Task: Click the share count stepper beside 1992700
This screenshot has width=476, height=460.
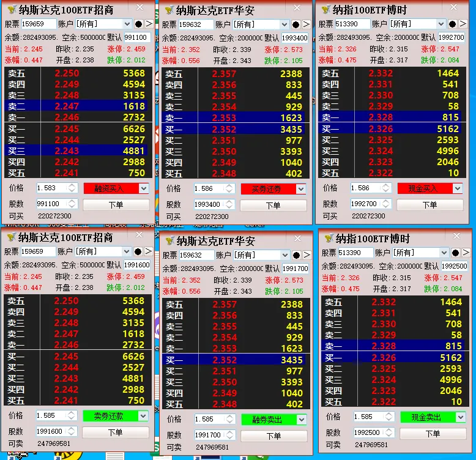Action: (x=386, y=204)
